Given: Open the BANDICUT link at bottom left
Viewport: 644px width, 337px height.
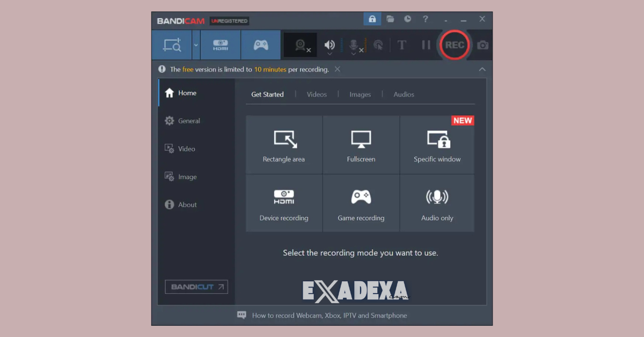Looking at the screenshot, I should tap(196, 287).
